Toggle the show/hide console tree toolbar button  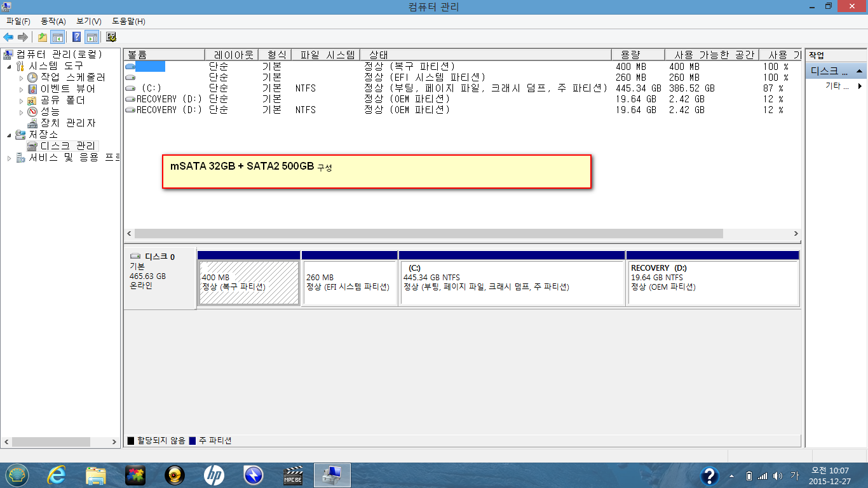click(x=58, y=37)
